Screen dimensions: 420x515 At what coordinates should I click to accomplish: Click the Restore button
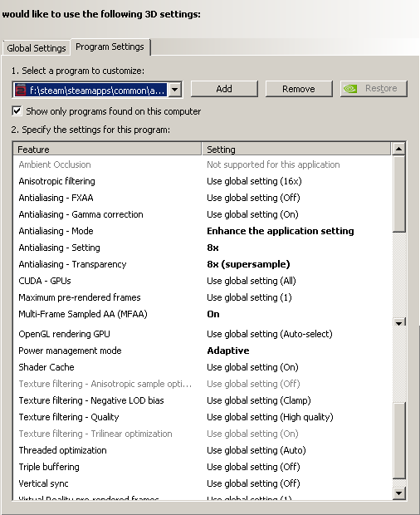[x=374, y=89]
